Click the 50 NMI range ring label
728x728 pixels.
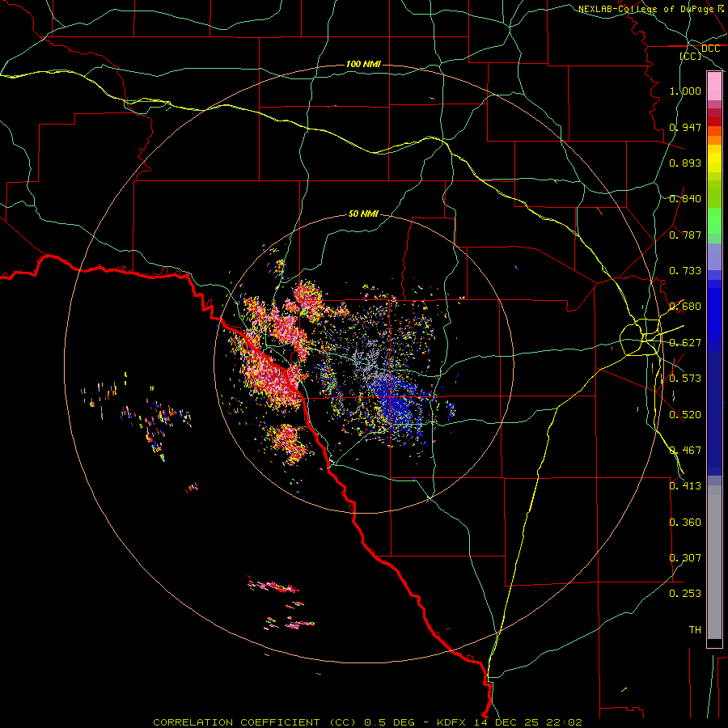click(x=363, y=214)
